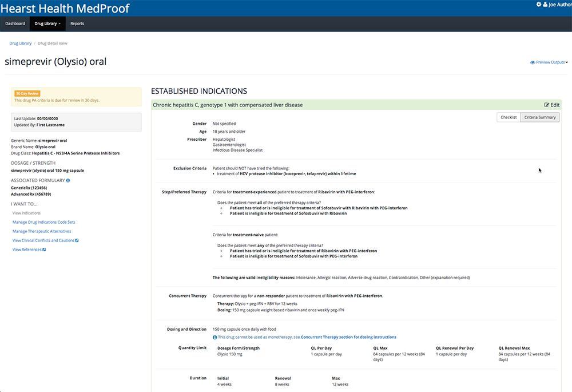Expand the Drug Library menu
The image size is (572, 392).
pos(47,23)
